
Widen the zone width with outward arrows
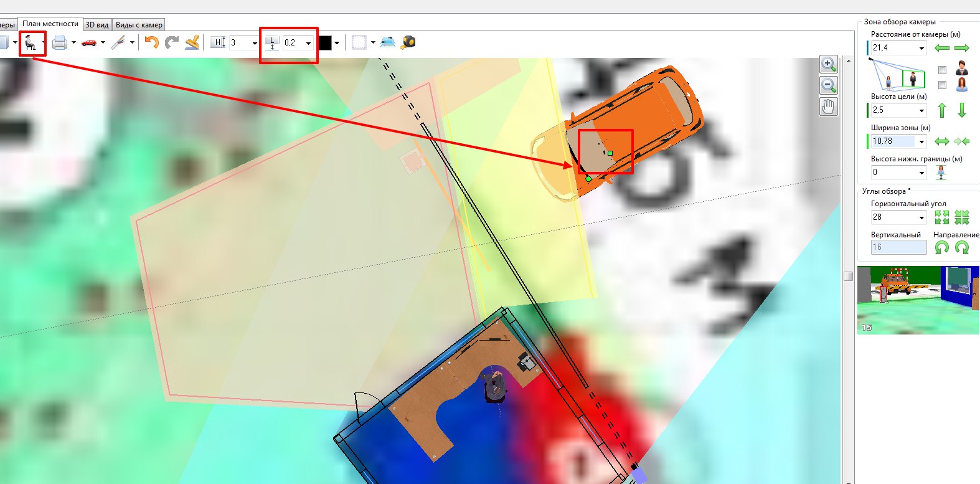click(x=942, y=141)
